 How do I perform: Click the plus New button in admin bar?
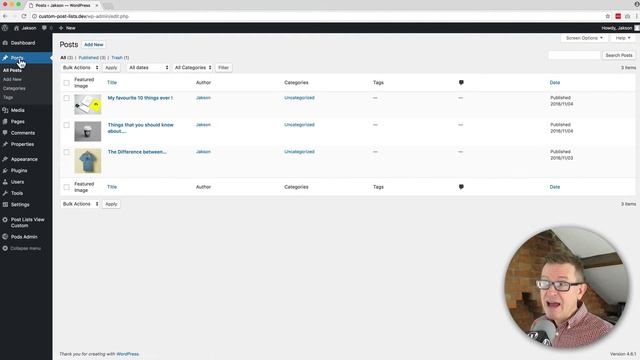67,28
